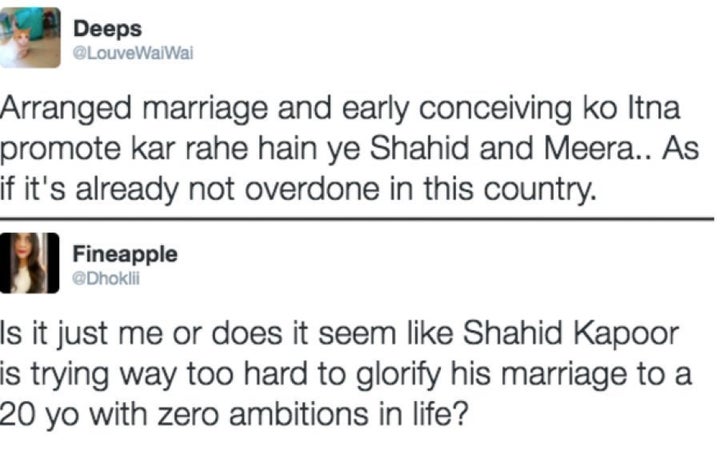Viewport: 720px width, 450px height.
Task: Open Deeps' cat profile picture
Action: point(30,37)
